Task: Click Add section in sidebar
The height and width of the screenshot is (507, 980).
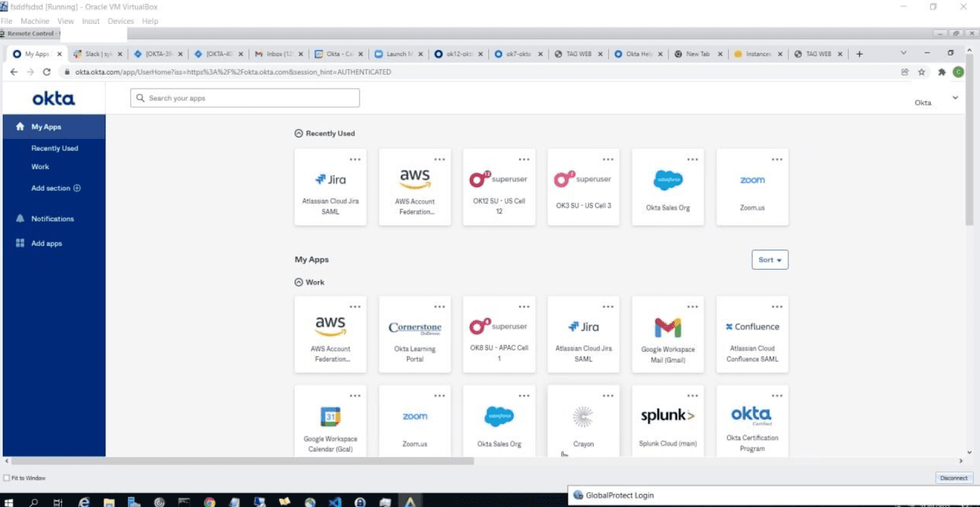Action: click(55, 188)
